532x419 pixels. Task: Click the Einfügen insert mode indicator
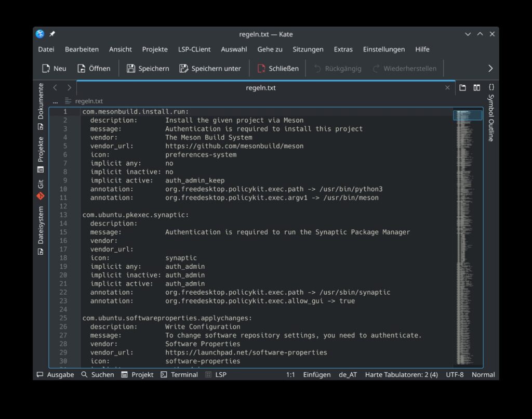[317, 374]
